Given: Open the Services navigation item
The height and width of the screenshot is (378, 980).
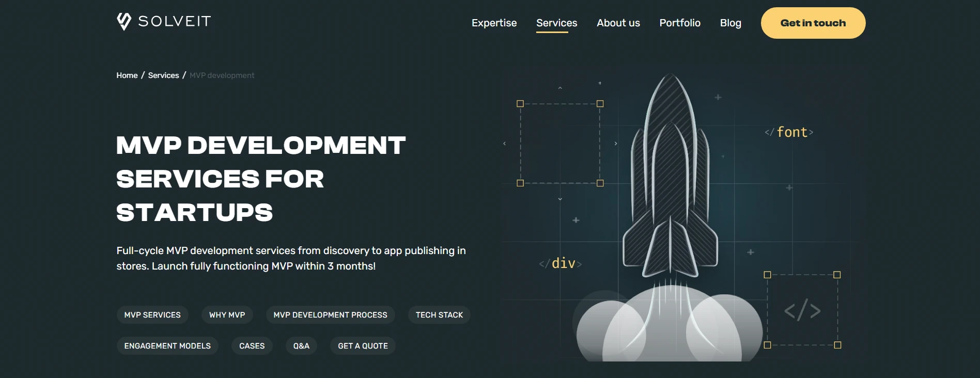Looking at the screenshot, I should 556,23.
